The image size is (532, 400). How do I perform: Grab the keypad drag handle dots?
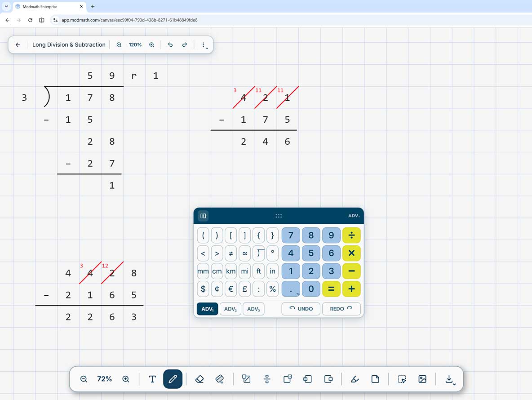pos(279,216)
